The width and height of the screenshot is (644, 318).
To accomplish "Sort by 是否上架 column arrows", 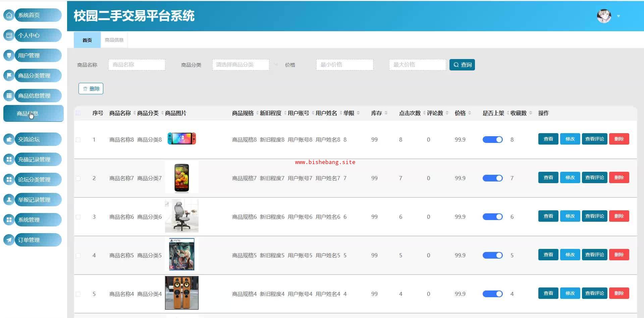I will [x=507, y=113].
